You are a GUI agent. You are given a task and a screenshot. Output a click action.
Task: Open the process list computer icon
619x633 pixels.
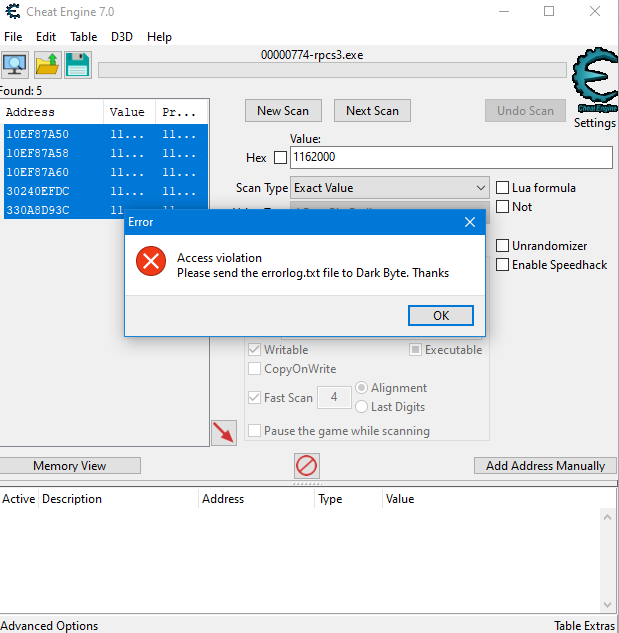point(15,65)
